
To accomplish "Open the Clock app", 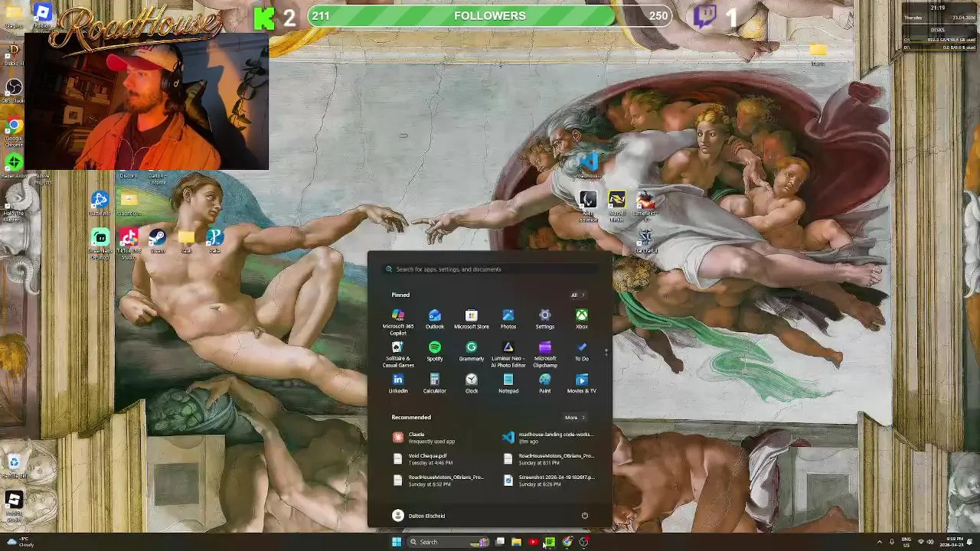I will pos(471,384).
